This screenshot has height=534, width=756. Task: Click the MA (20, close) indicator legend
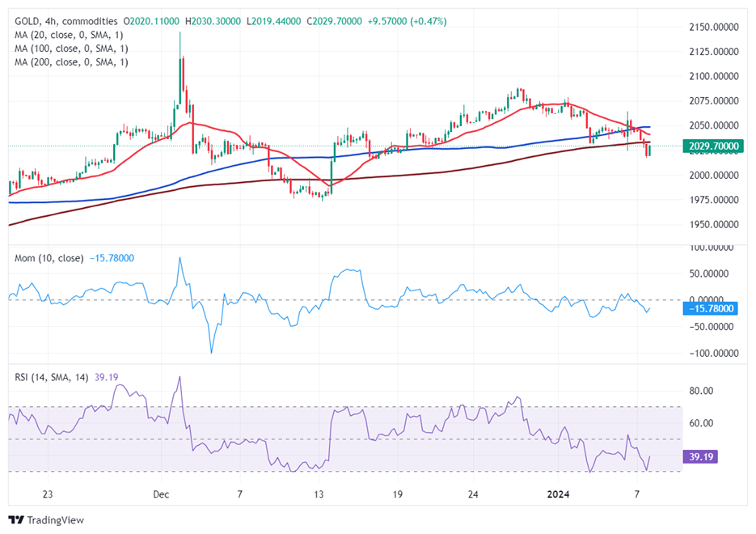(70, 35)
